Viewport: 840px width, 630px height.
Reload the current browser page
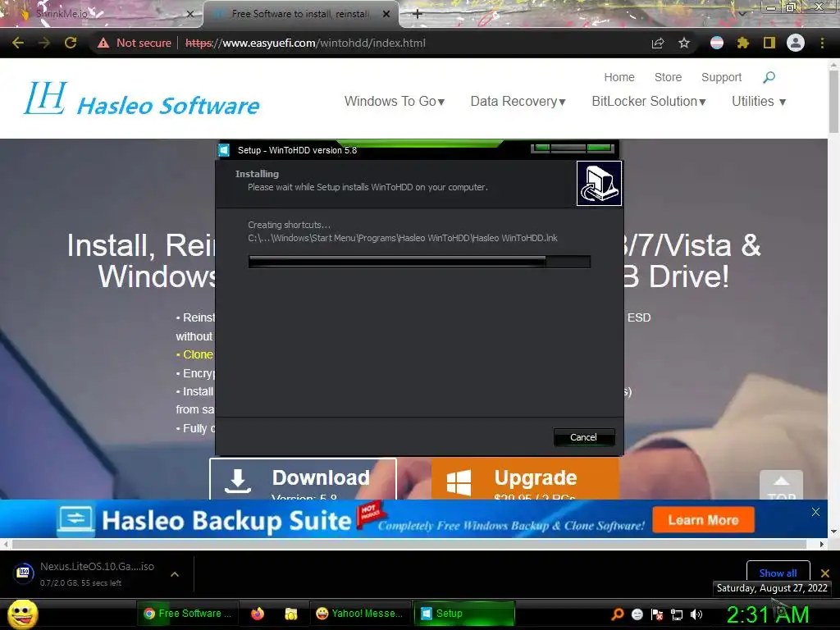[x=71, y=43]
